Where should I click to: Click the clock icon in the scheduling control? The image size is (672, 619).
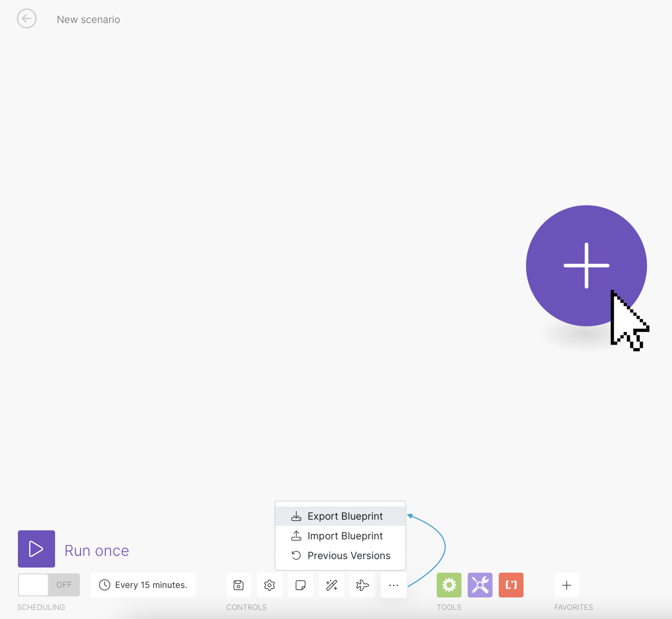pyautogui.click(x=104, y=585)
